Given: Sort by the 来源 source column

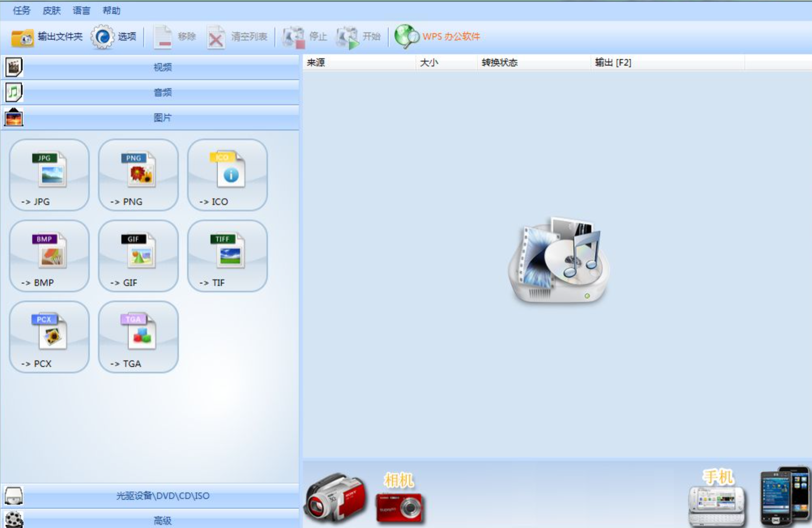Looking at the screenshot, I should click(x=359, y=63).
